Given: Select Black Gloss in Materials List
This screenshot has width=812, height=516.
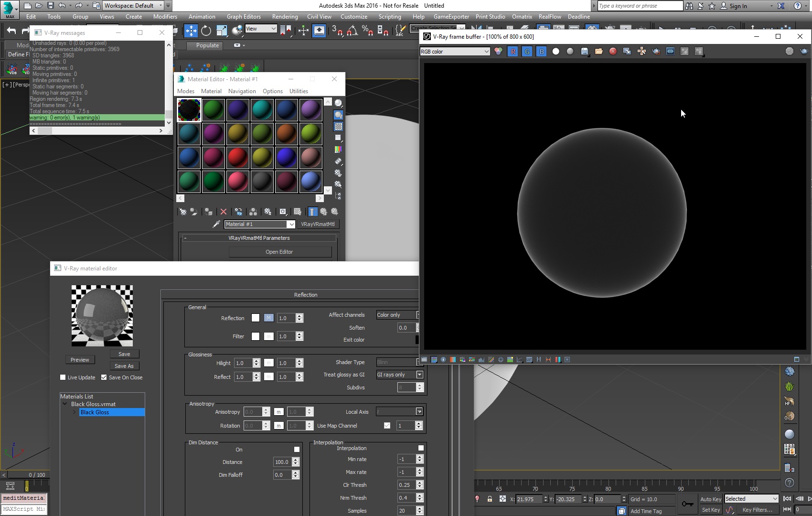Looking at the screenshot, I should [x=112, y=412].
